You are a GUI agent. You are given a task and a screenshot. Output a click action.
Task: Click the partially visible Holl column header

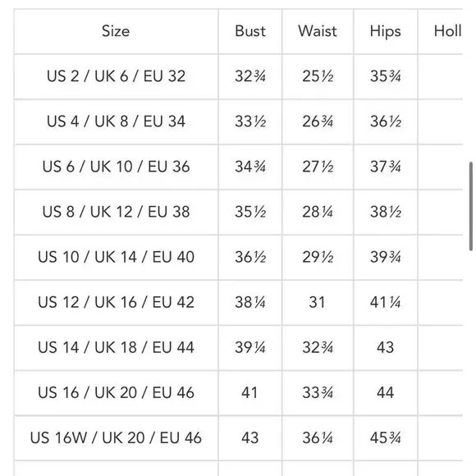pyautogui.click(x=447, y=31)
